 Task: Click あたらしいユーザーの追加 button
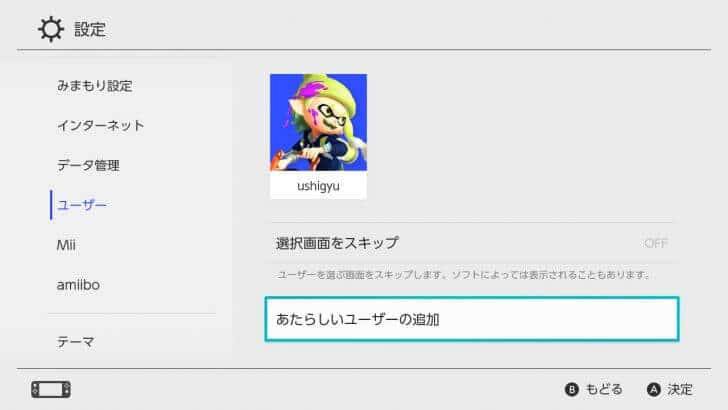(x=472, y=319)
